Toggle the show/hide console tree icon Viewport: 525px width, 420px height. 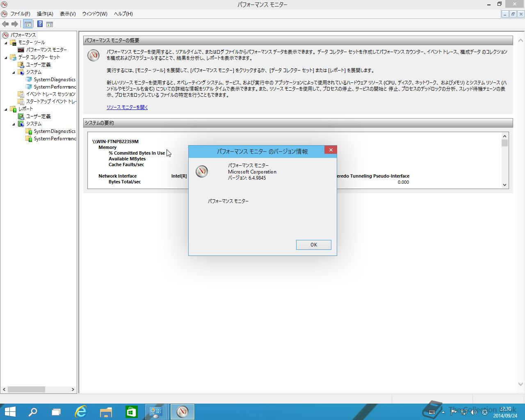tap(27, 24)
